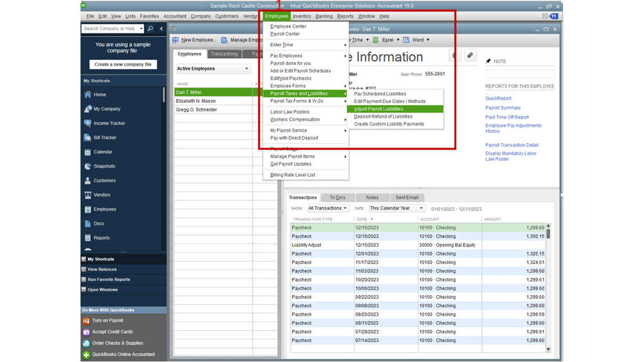Open the QuickReport link
The width and height of the screenshot is (644, 362).
[498, 98]
